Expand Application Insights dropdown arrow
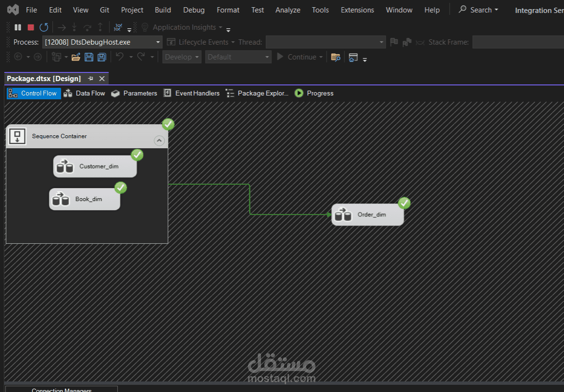Image resolution: width=564 pixels, height=392 pixels. [x=221, y=28]
